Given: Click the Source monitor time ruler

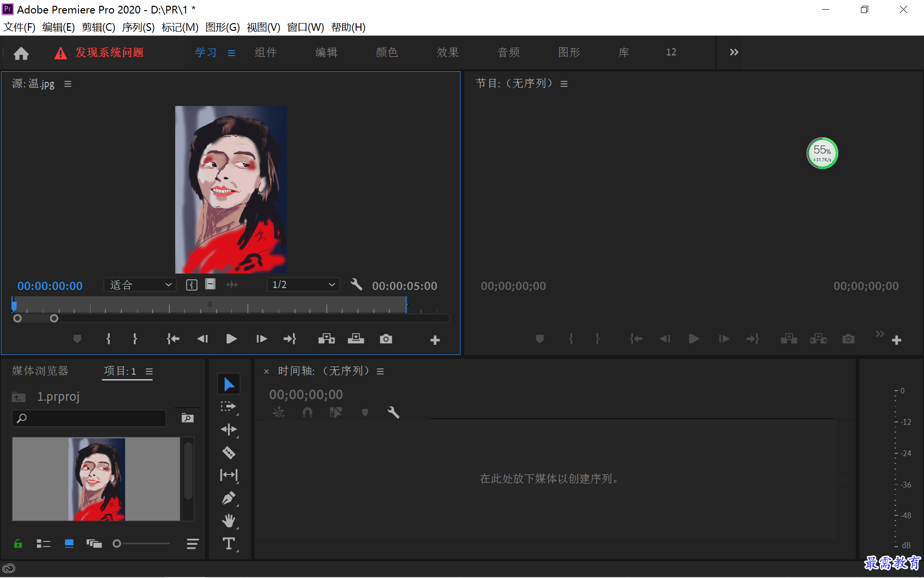Looking at the screenshot, I should [210, 305].
